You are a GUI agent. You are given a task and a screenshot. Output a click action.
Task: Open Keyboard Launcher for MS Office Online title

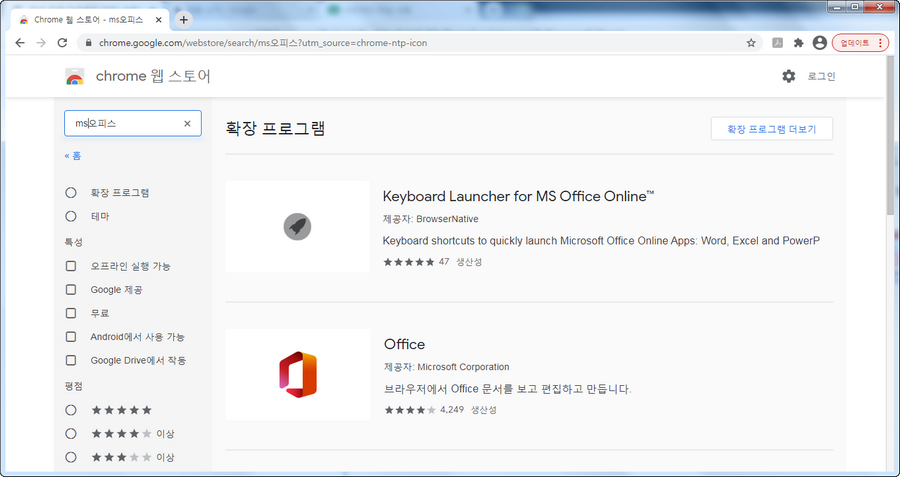pyautogui.click(x=518, y=196)
